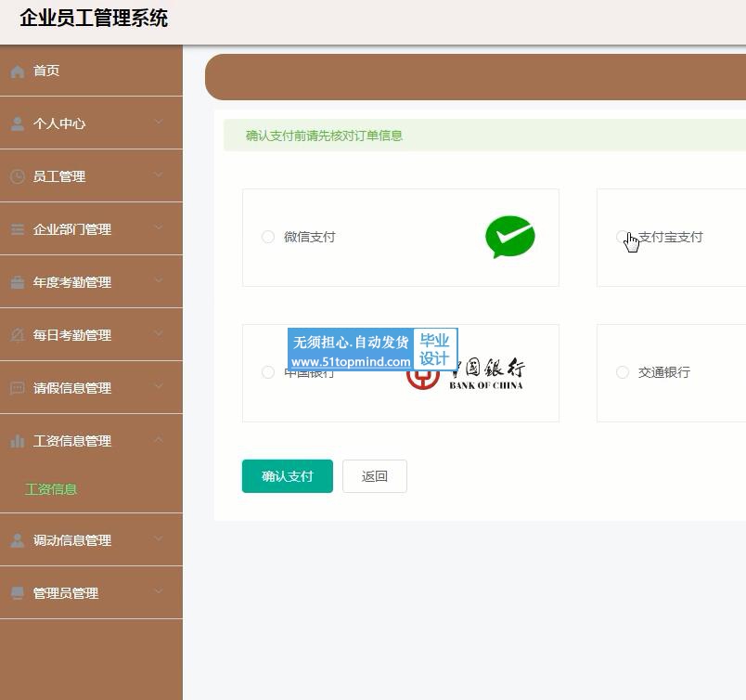Click the 企业员工管理系统 title
Image resolution: width=746 pixels, height=700 pixels.
[94, 18]
